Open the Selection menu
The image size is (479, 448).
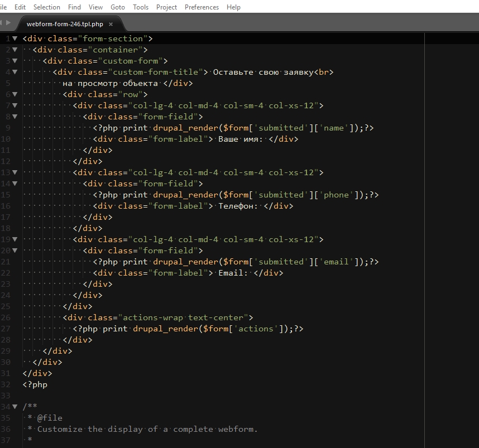tap(47, 7)
